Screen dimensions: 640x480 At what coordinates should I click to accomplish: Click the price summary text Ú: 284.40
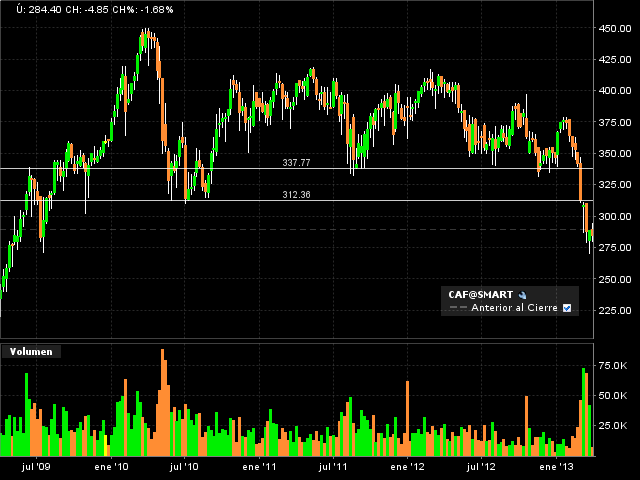pos(39,9)
